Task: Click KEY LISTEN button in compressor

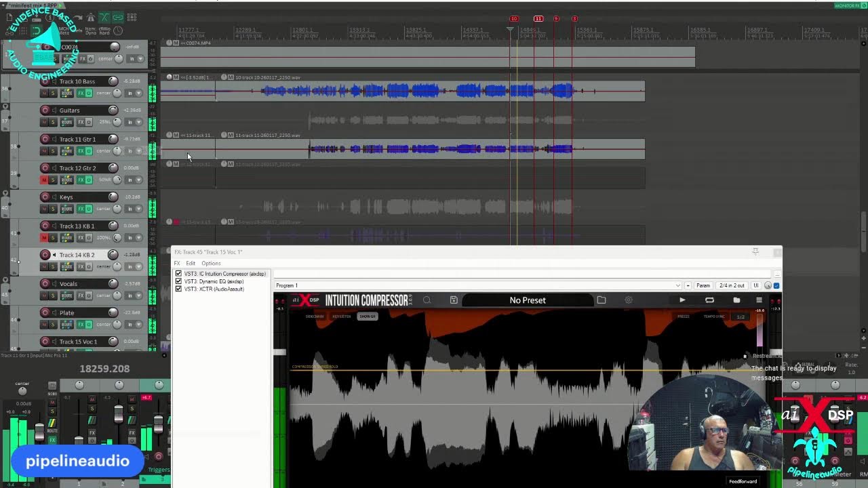Action: pos(341,317)
